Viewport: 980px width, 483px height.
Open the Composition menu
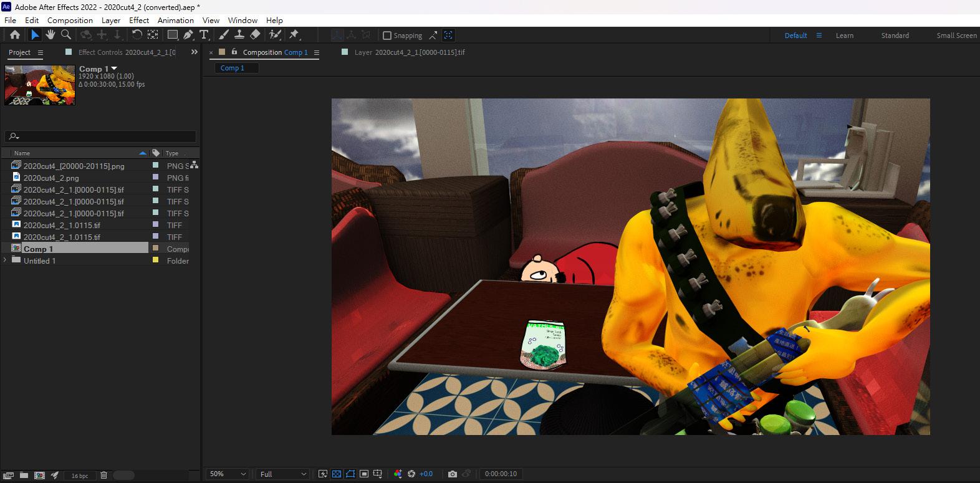[70, 20]
